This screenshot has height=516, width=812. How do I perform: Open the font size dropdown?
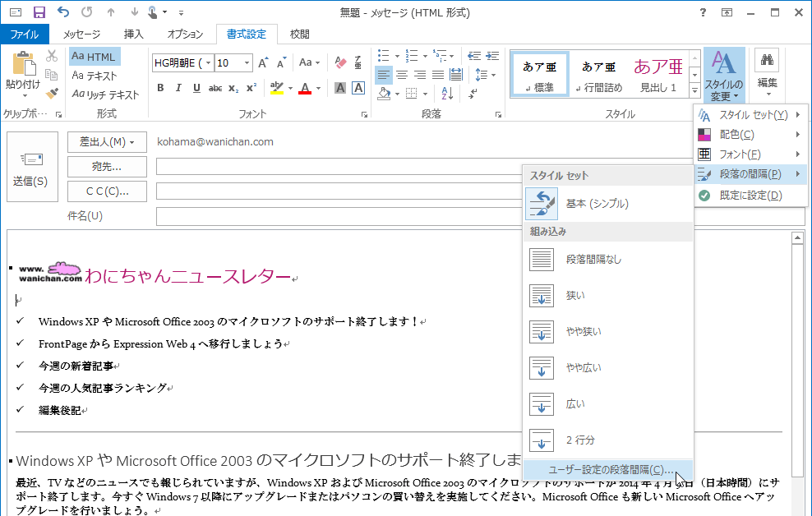pyautogui.click(x=247, y=63)
